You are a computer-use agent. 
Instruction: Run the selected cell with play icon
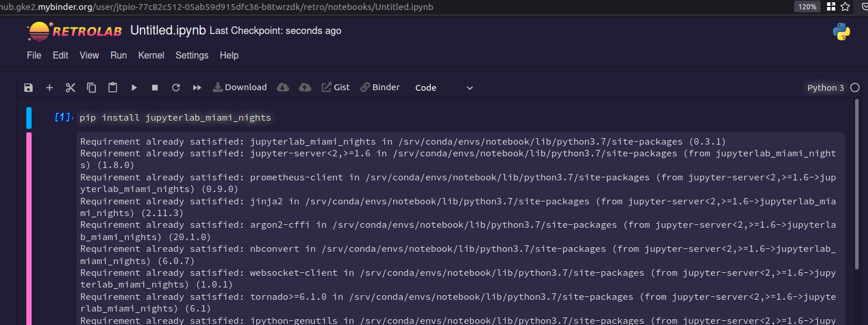coord(134,87)
